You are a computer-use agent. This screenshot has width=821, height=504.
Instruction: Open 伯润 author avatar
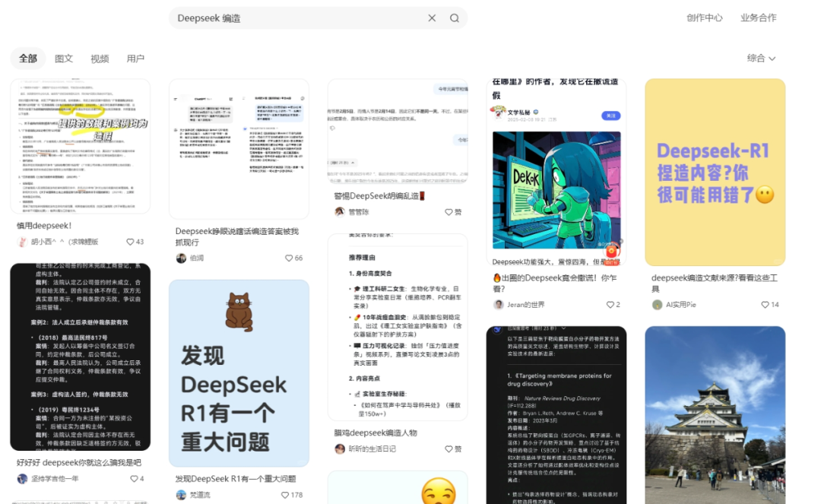pos(181,258)
